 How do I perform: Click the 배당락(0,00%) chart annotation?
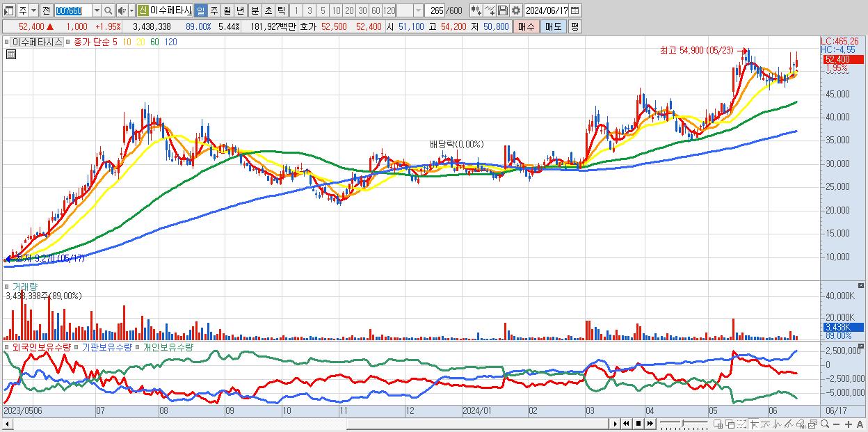456,145
